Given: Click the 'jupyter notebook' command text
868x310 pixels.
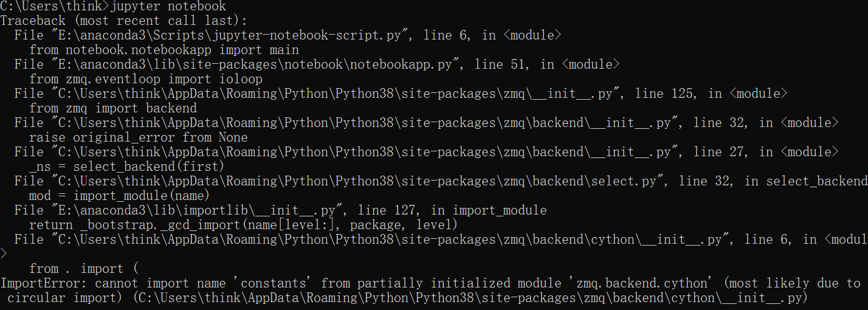Looking at the screenshot, I should pos(168,7).
